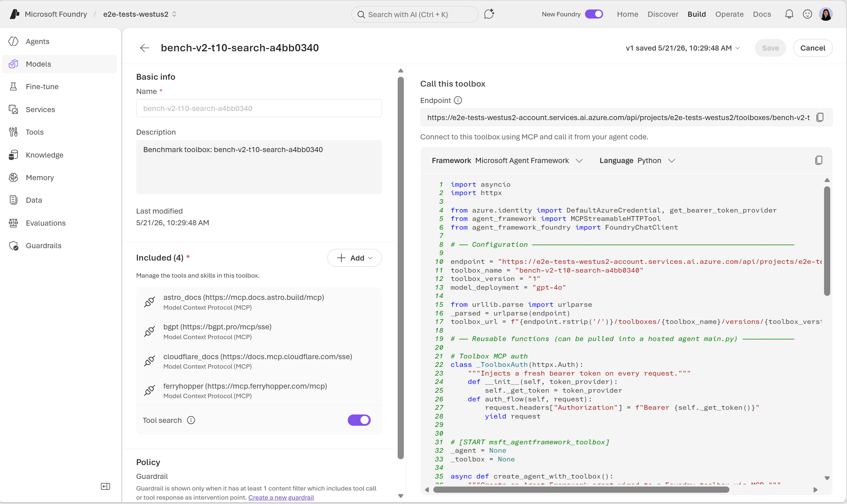Click the Knowledge database icon
The height and width of the screenshot is (504, 847).
[13, 155]
